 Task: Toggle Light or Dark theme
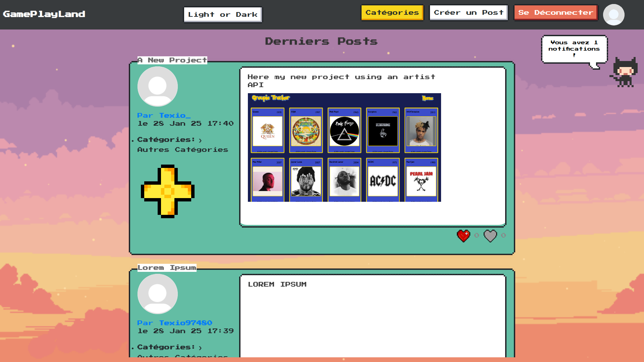[223, 15]
